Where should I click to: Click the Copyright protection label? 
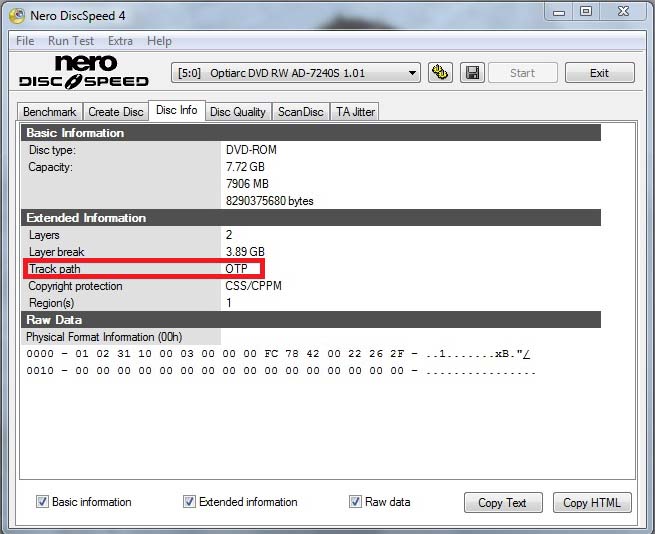75,286
